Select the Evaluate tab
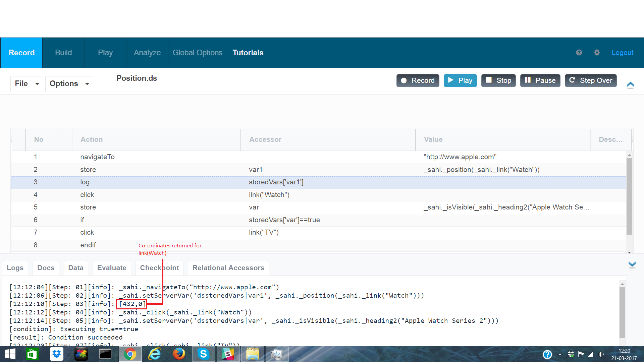 click(112, 268)
